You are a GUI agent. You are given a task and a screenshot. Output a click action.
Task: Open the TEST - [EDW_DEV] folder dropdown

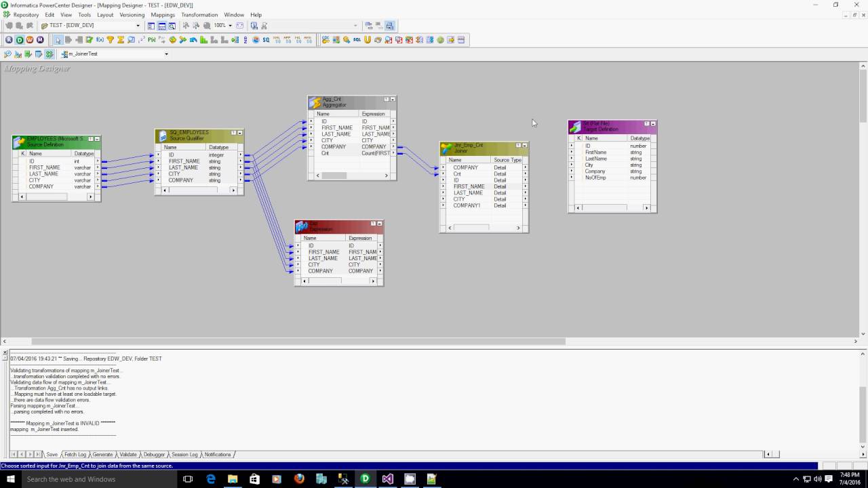pyautogui.click(x=138, y=26)
